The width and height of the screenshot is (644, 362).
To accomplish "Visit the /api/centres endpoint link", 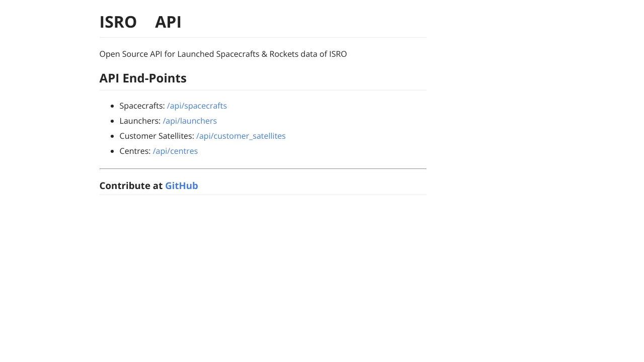I will [x=175, y=151].
